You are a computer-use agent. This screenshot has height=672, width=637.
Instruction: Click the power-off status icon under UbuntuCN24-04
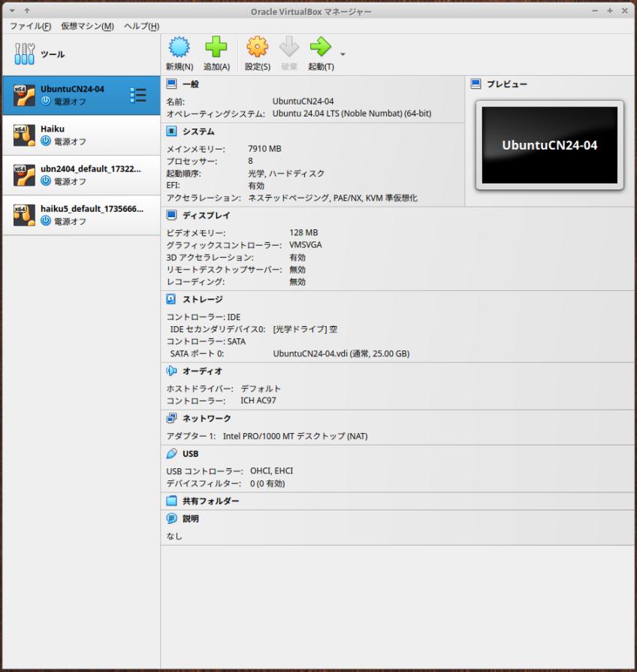(46, 101)
